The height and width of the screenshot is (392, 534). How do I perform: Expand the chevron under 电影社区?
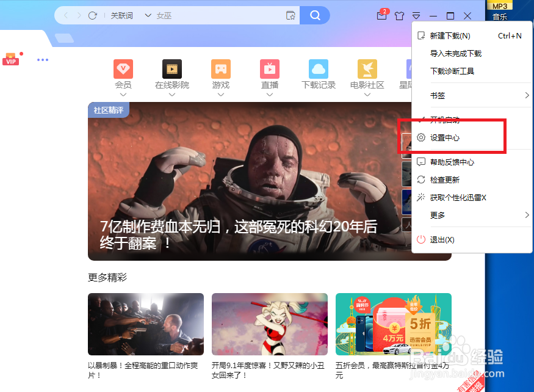point(367,95)
